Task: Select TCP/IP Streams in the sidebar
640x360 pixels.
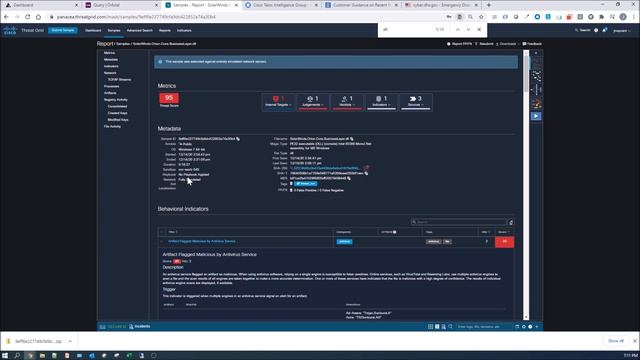Action: (x=119, y=80)
